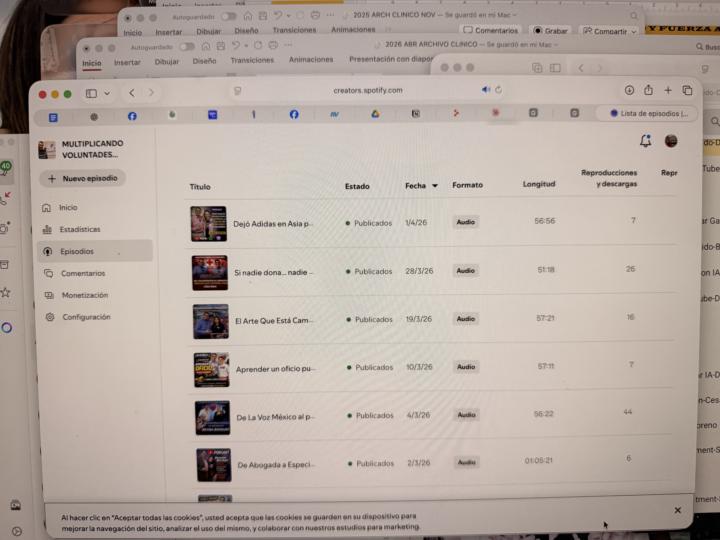Viewport: 720px width, 540px height.
Task: Click the creators.spotify.com address bar
Action: [x=368, y=90]
